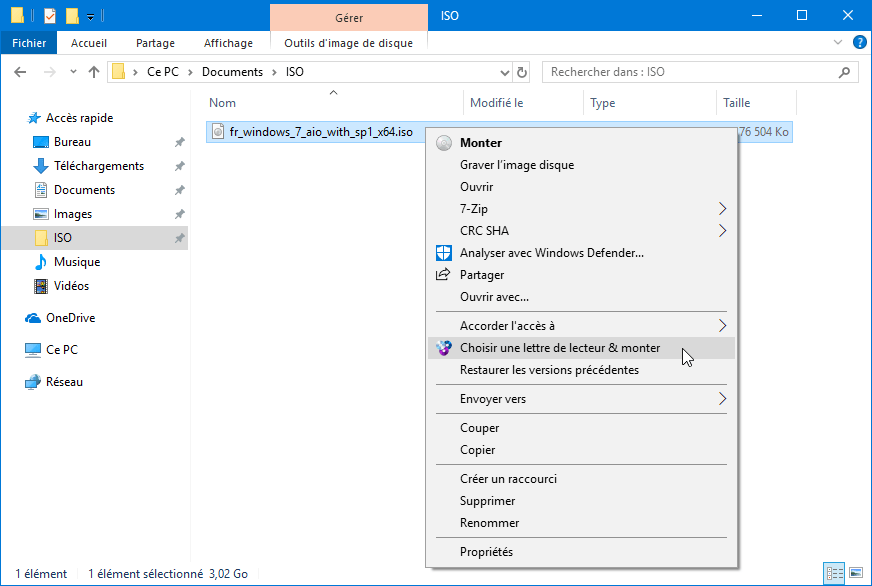Click the Windows Defender shield icon

pyautogui.click(x=444, y=253)
